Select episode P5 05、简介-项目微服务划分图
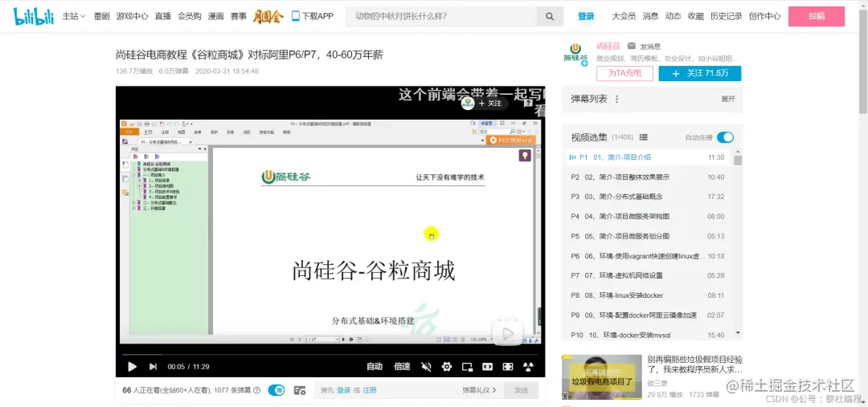Image resolution: width=868 pixels, height=407 pixels. coord(647,236)
